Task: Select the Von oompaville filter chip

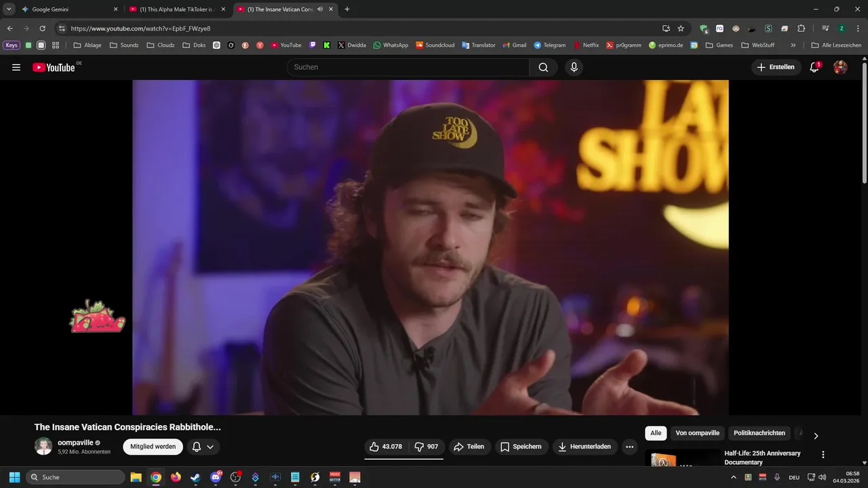Action: pos(697,433)
